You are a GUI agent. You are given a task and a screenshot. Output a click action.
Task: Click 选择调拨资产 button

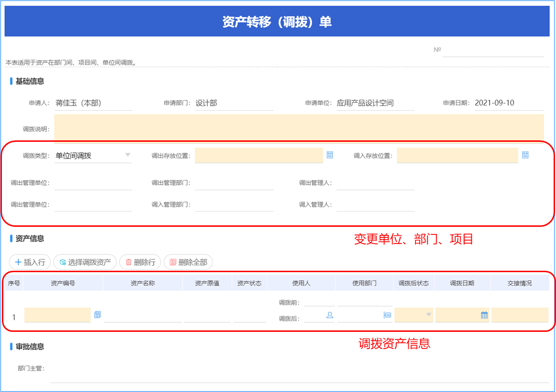(85, 262)
